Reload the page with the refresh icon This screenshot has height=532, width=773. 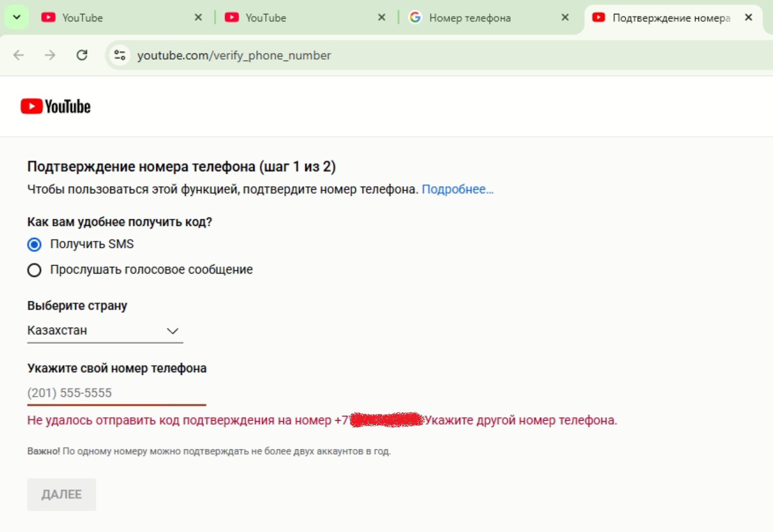pos(82,55)
